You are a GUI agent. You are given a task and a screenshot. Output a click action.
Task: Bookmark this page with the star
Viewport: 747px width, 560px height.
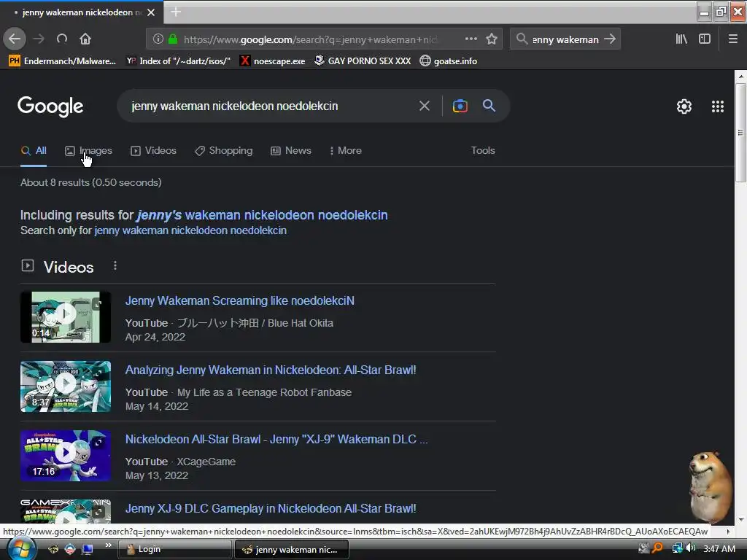(492, 39)
